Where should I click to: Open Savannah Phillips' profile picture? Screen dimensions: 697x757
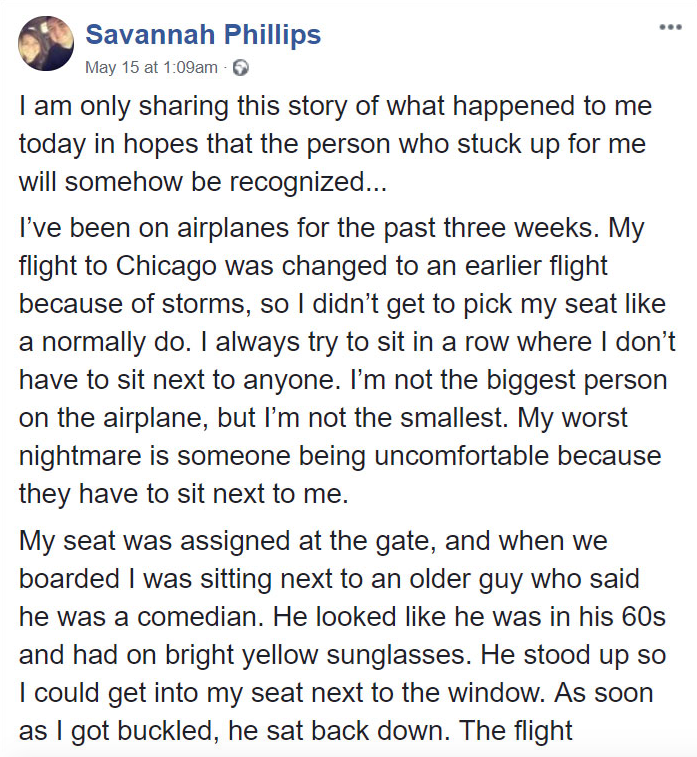click(45, 44)
